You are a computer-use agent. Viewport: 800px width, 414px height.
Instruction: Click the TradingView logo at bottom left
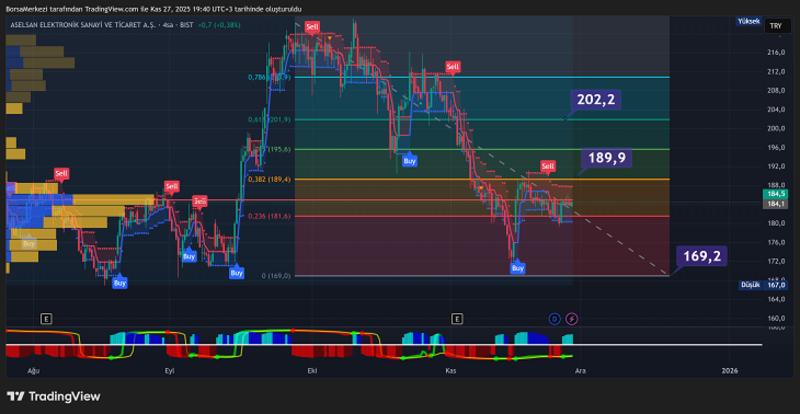53,396
